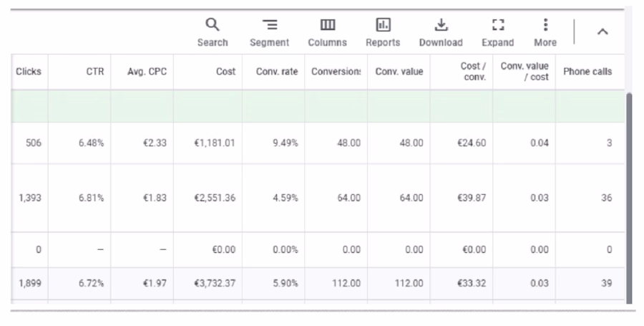Open the More three-dot menu

(545, 32)
